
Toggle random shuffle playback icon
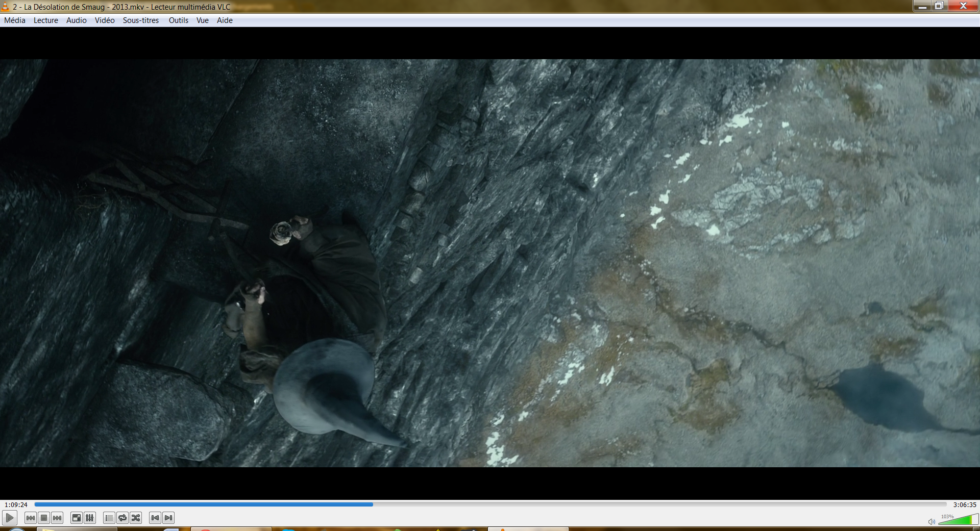[136, 518]
